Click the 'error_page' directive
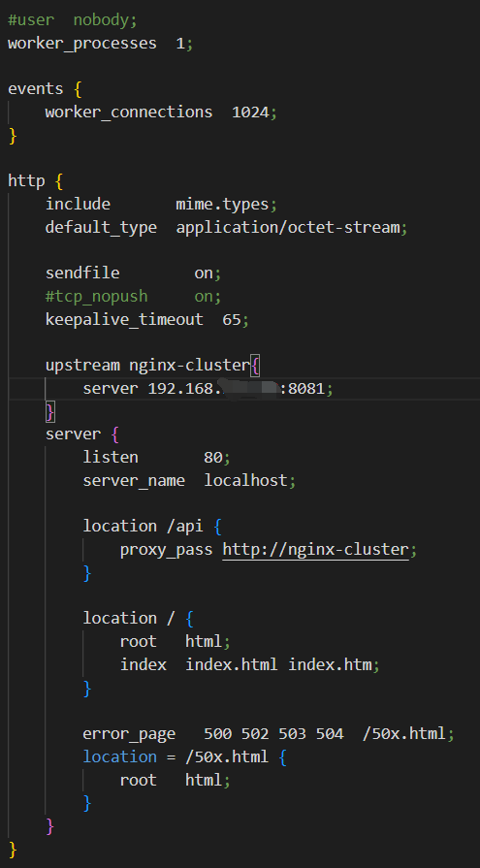Viewport: 480px width, 868px height. coord(129,734)
